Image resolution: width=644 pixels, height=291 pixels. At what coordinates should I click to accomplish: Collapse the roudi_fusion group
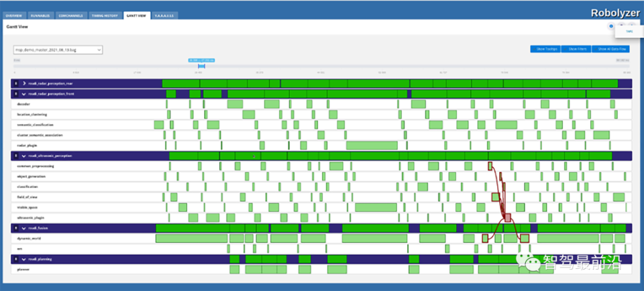24,228
